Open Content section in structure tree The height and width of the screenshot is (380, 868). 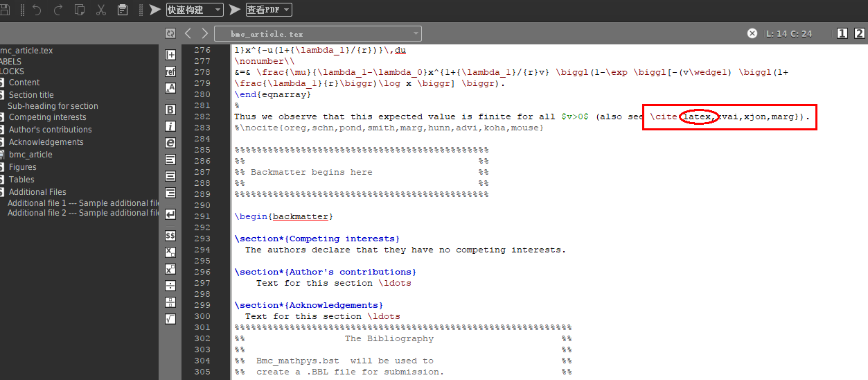24,83
